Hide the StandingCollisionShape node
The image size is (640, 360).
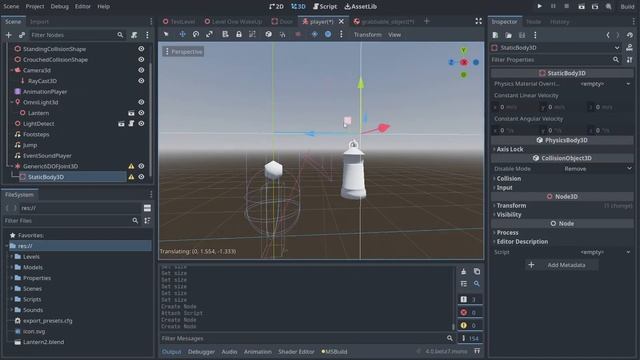tap(141, 49)
